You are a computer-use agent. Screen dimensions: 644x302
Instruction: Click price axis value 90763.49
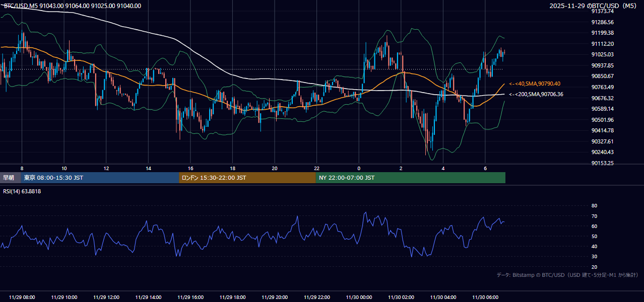coord(602,87)
